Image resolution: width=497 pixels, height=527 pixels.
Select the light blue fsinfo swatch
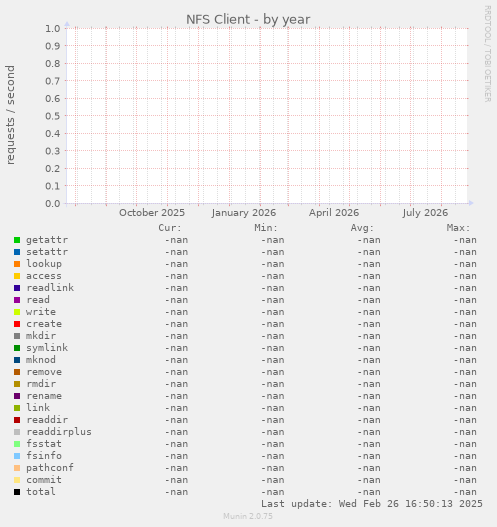17,456
